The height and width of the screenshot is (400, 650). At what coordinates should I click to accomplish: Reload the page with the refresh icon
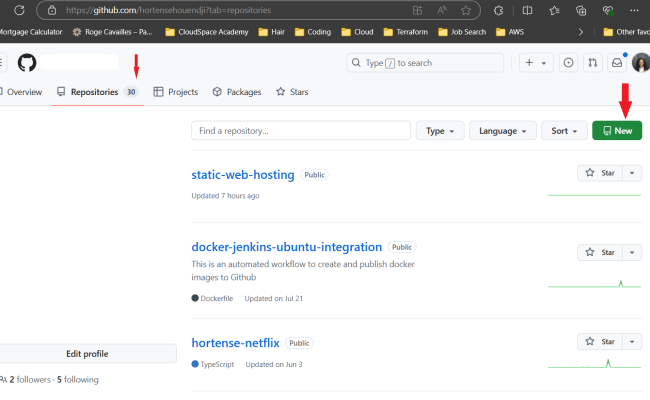19,10
